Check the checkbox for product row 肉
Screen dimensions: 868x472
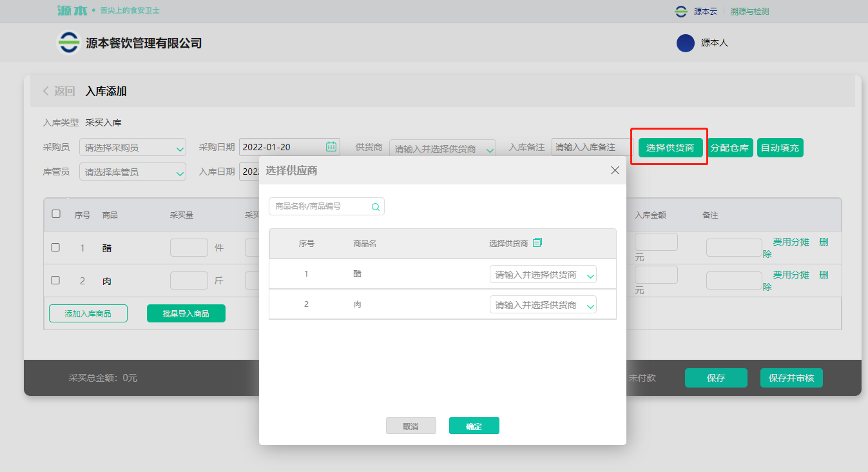55,280
